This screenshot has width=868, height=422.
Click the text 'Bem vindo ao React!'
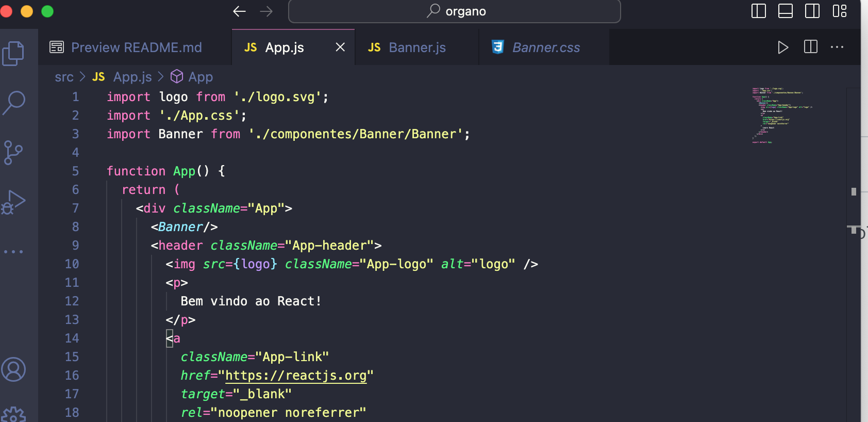click(251, 301)
